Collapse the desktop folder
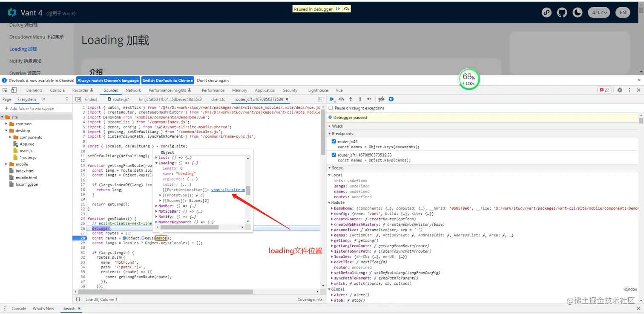The image size is (644, 314). tap(6, 131)
